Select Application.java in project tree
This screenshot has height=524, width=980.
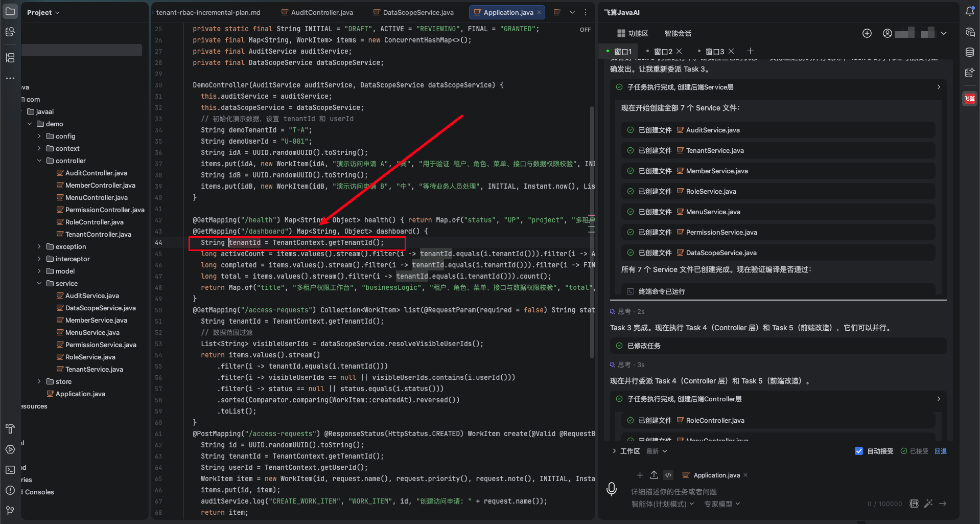pyautogui.click(x=80, y=394)
